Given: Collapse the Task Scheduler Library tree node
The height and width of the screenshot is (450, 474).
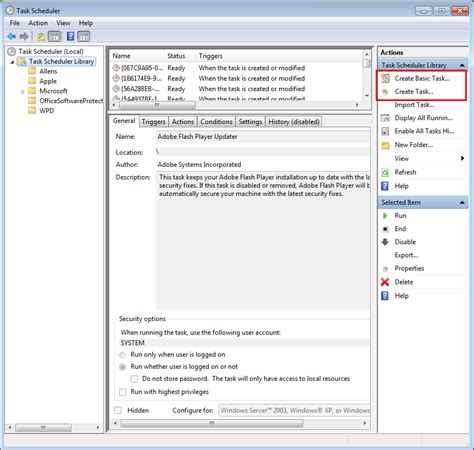Looking at the screenshot, I should 12,62.
